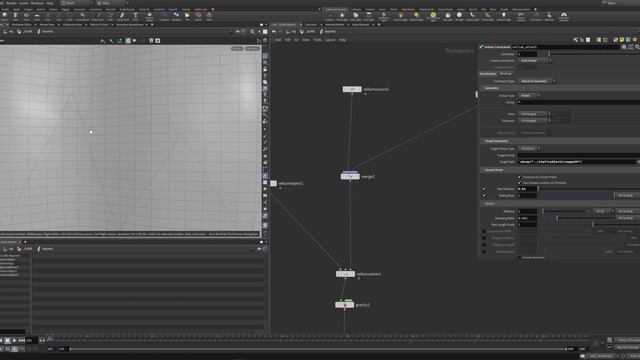Open the Group Type dropdown
640x360 pixels.
tap(529, 96)
